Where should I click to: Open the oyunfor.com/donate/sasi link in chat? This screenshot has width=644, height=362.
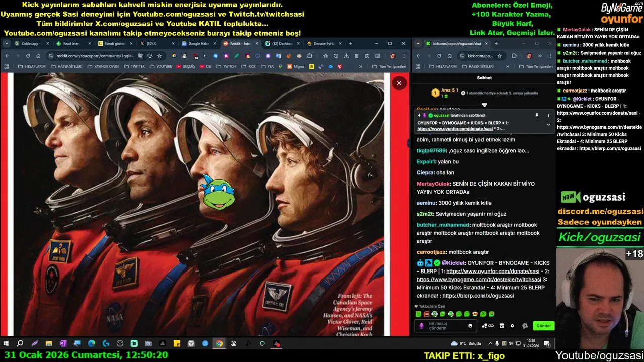[x=493, y=271]
